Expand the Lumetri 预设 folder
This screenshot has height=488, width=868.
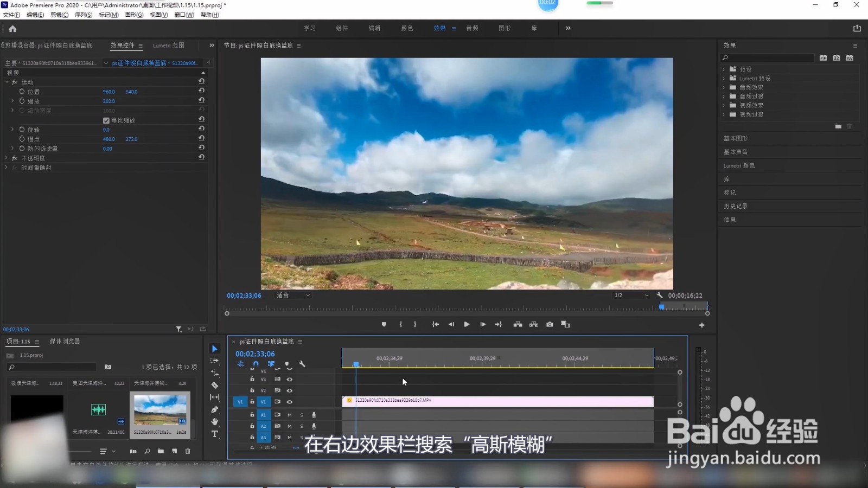tap(724, 78)
